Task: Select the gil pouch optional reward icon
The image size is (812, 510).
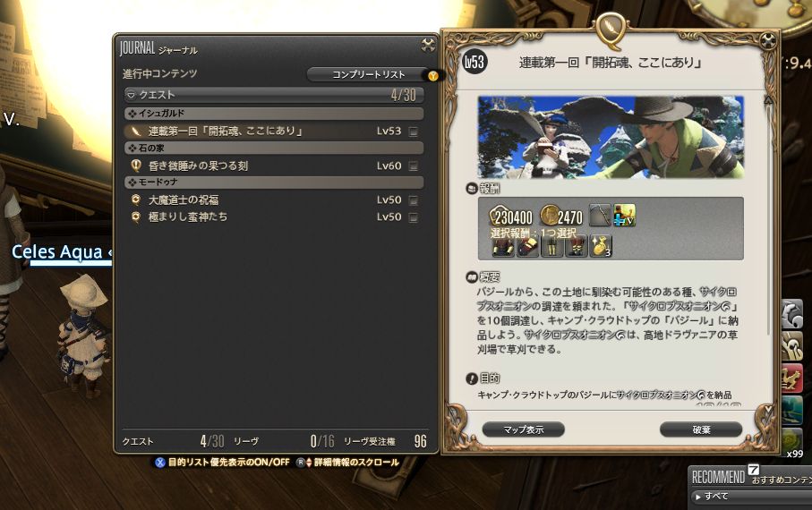Action: [x=601, y=245]
